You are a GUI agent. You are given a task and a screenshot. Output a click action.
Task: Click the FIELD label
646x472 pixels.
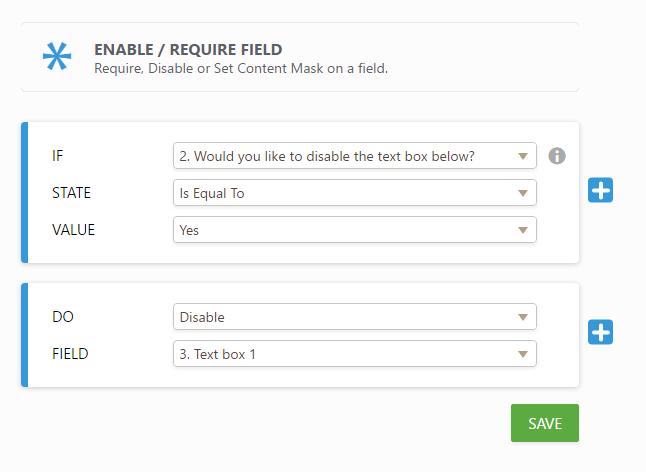pos(70,354)
